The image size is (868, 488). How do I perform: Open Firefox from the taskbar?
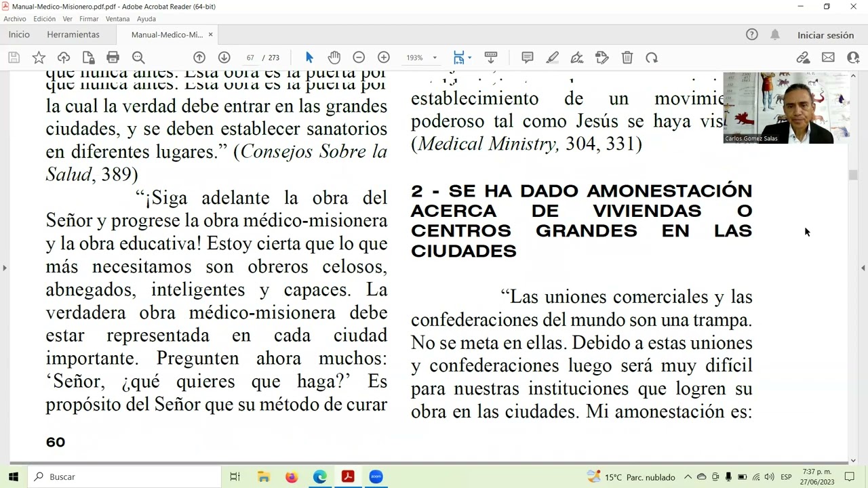pos(292,476)
